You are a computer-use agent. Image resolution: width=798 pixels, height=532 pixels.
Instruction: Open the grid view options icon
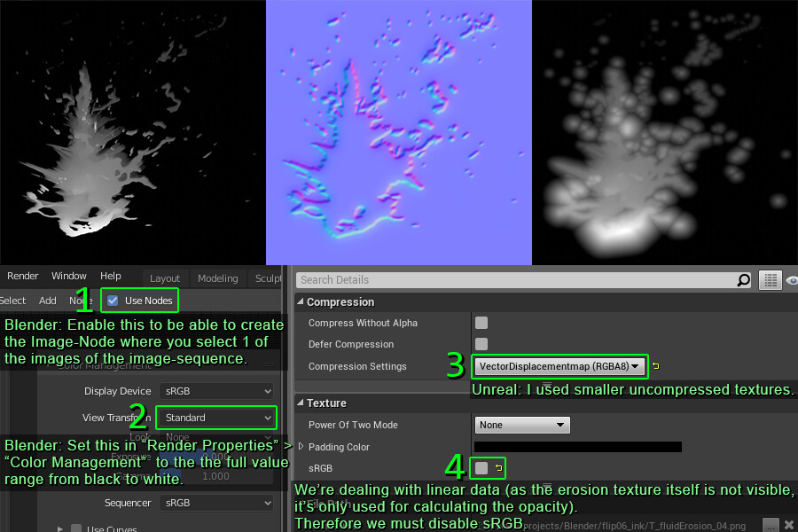770,280
